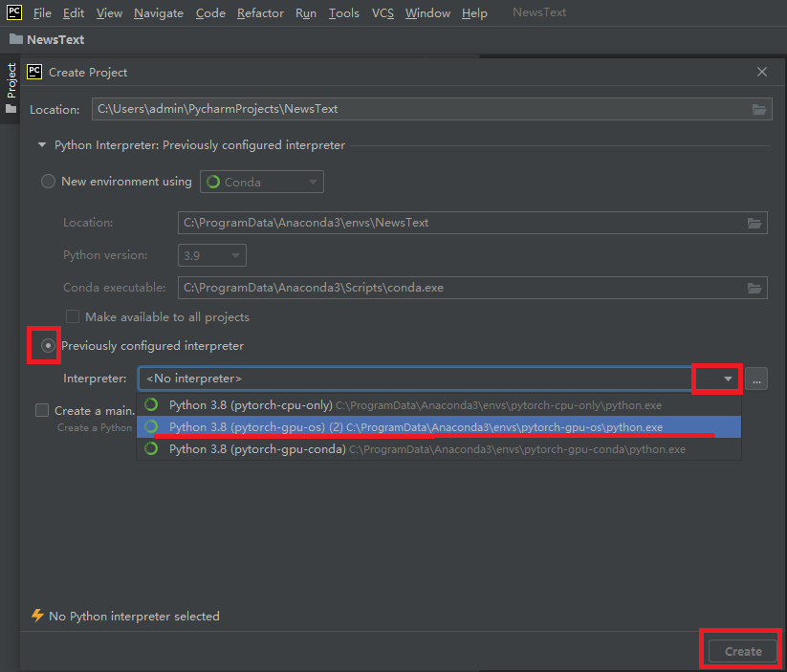Check Make available to all projects
The height and width of the screenshot is (672, 787).
pos(73,316)
